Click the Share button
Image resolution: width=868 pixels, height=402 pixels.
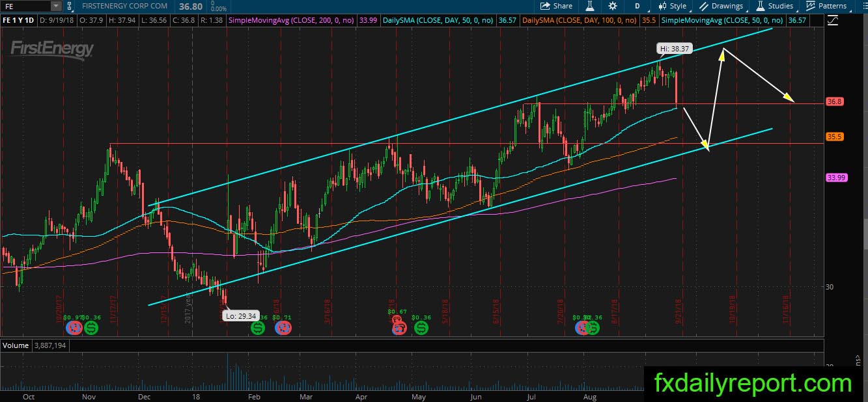pyautogui.click(x=557, y=6)
